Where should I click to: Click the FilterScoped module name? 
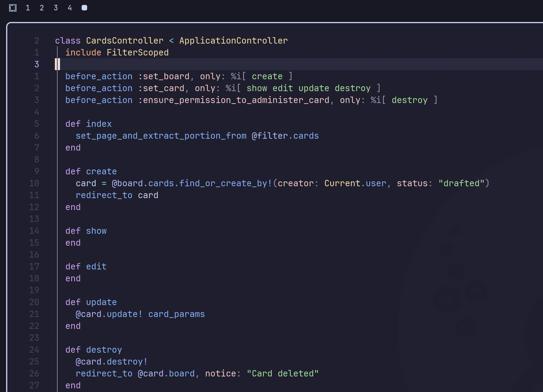(x=137, y=52)
